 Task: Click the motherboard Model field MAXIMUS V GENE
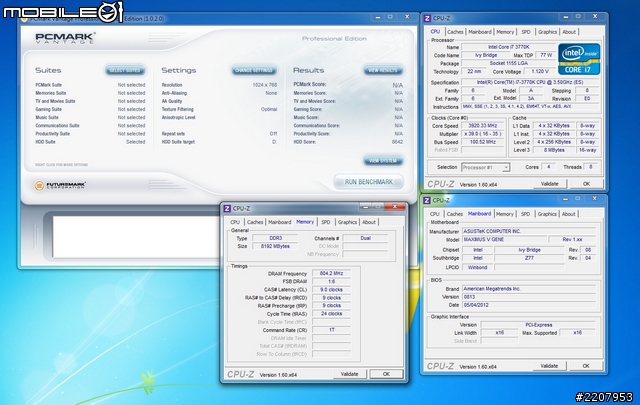(504, 240)
